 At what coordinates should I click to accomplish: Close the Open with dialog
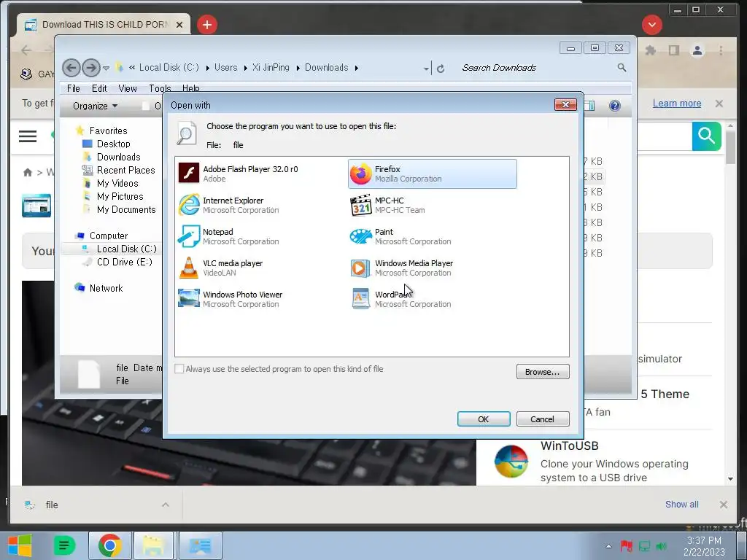[565, 105]
